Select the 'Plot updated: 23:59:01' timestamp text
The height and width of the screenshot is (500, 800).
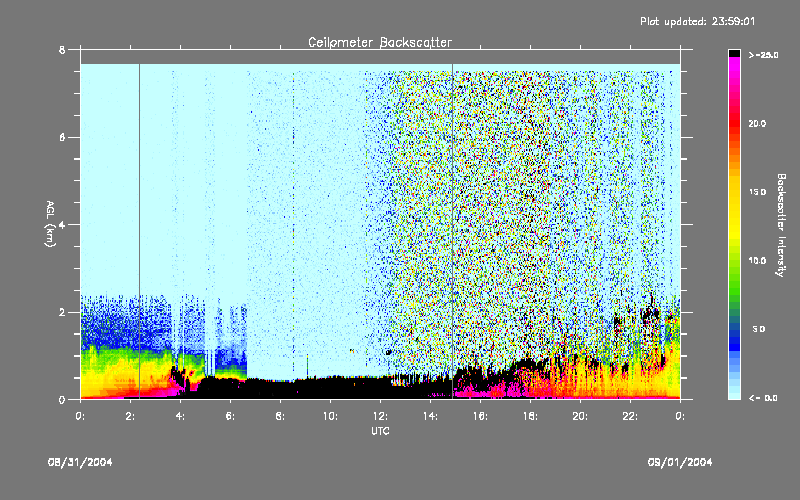point(697,21)
